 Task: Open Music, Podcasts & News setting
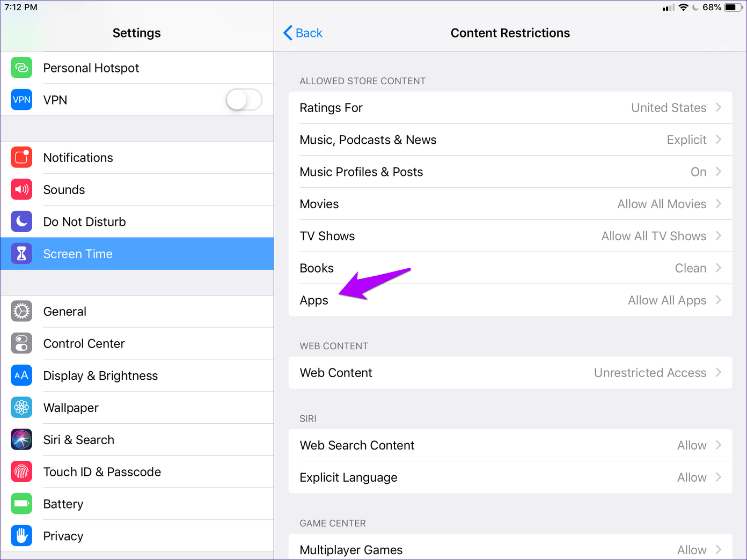coord(510,140)
